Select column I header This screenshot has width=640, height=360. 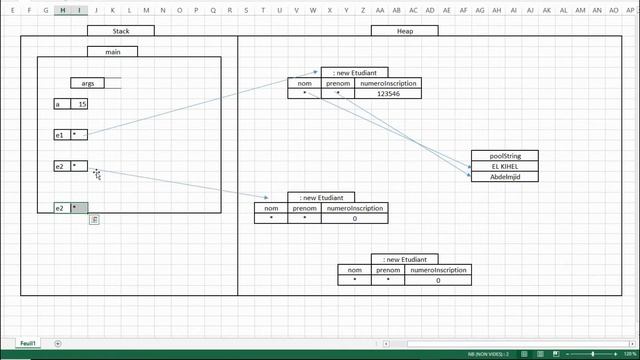[x=79, y=10]
